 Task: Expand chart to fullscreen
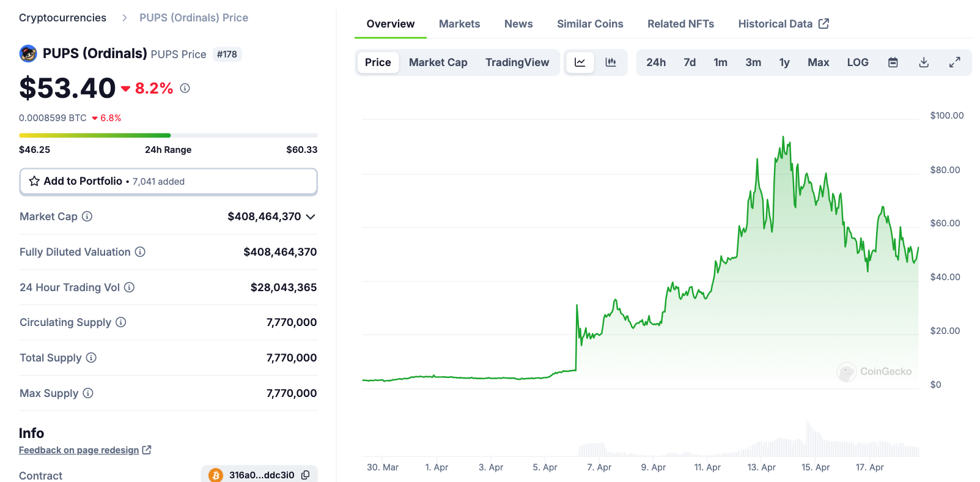[954, 62]
